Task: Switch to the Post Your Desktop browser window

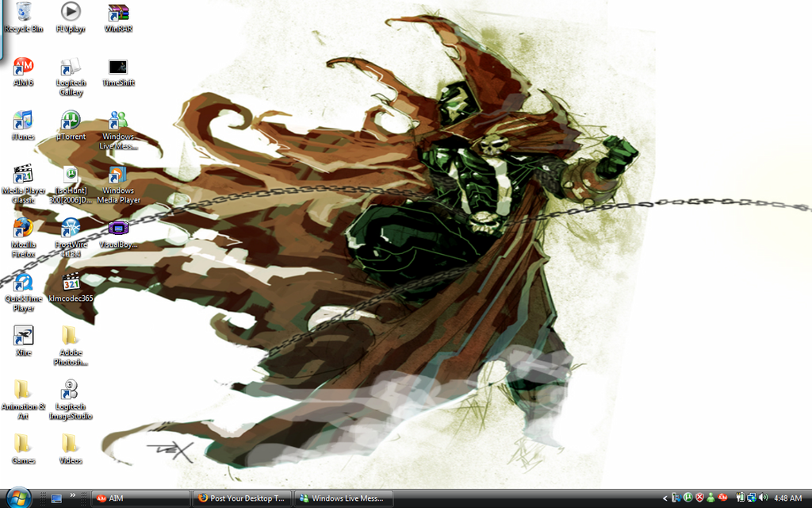Action: coord(242,498)
